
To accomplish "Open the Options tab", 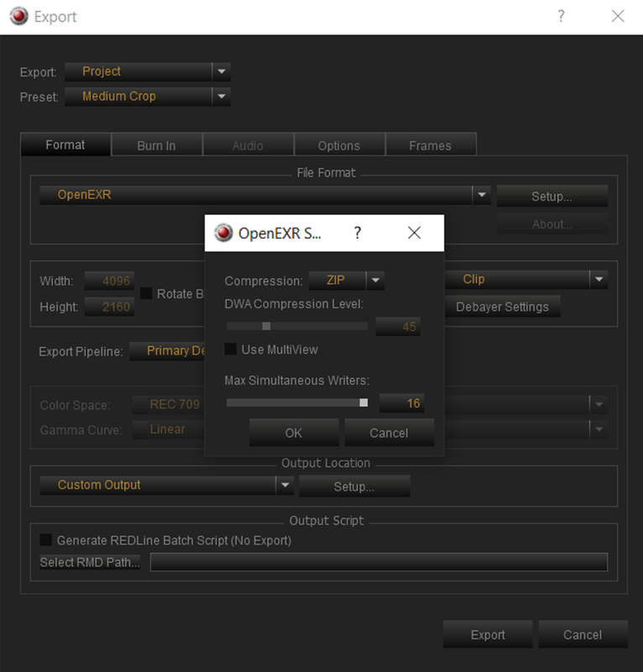I will 339,145.
